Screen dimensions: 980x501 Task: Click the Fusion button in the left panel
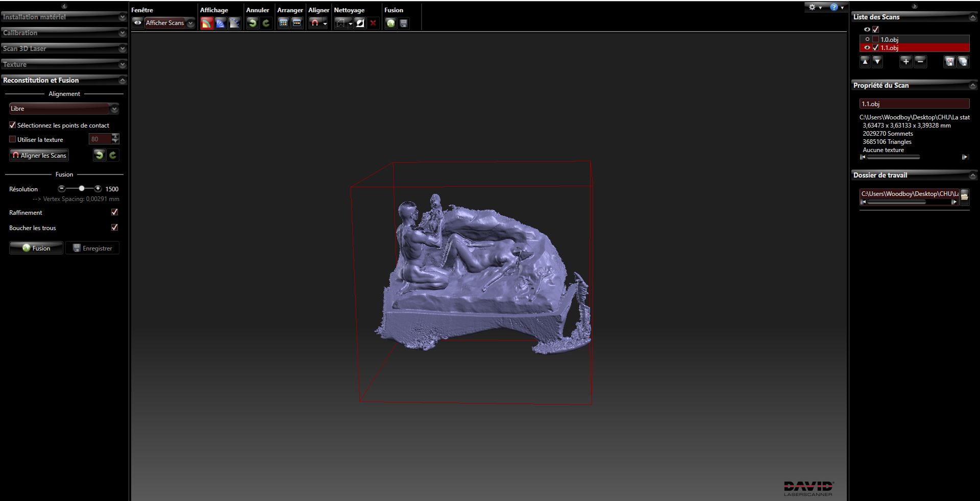36,248
